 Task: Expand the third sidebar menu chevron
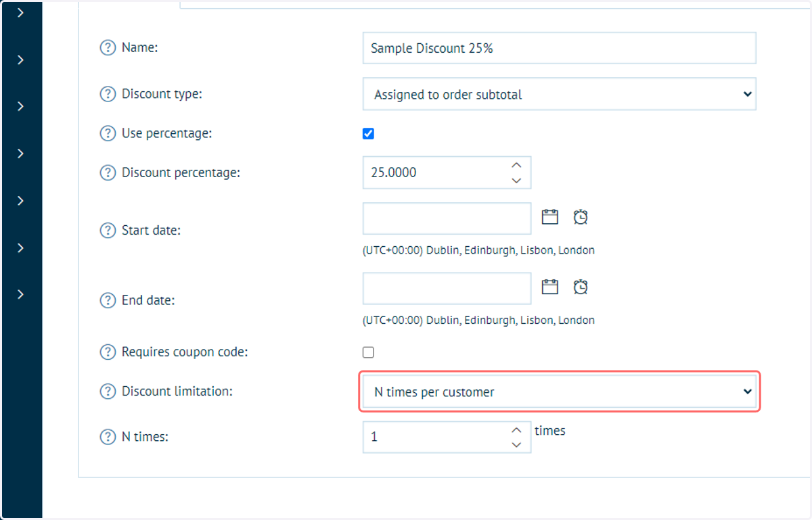tap(21, 106)
